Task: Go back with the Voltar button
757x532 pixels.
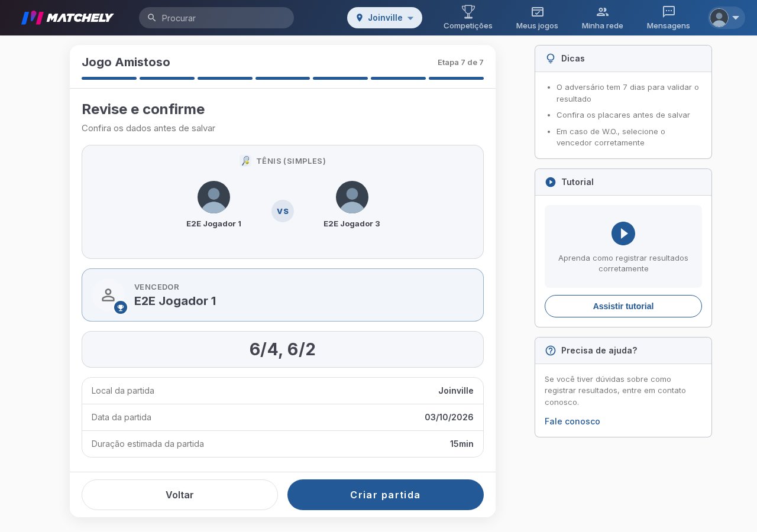Action: (180, 495)
